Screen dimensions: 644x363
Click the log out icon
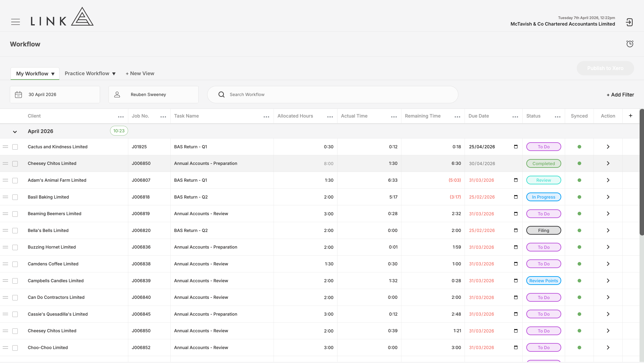(x=629, y=22)
